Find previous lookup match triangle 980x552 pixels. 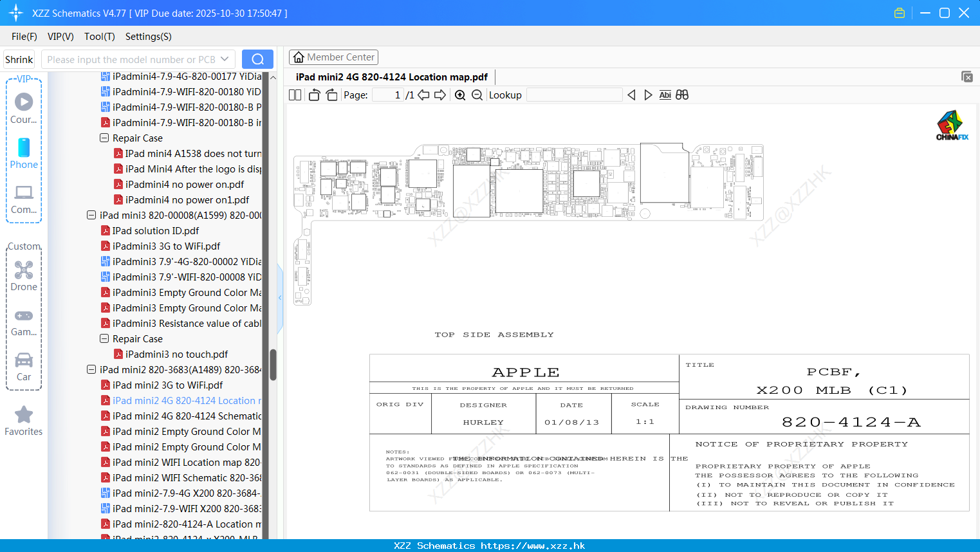pos(631,95)
